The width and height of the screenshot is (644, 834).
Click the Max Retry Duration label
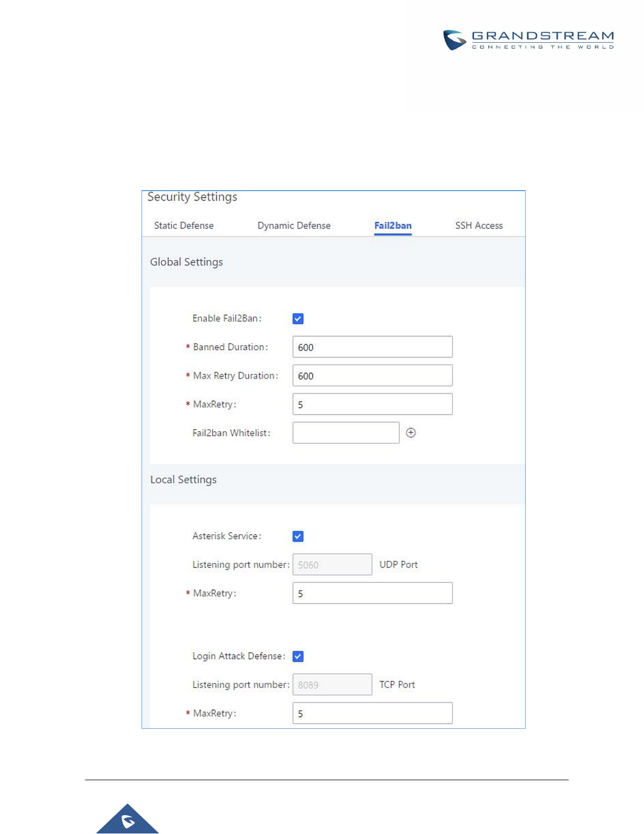click(235, 375)
